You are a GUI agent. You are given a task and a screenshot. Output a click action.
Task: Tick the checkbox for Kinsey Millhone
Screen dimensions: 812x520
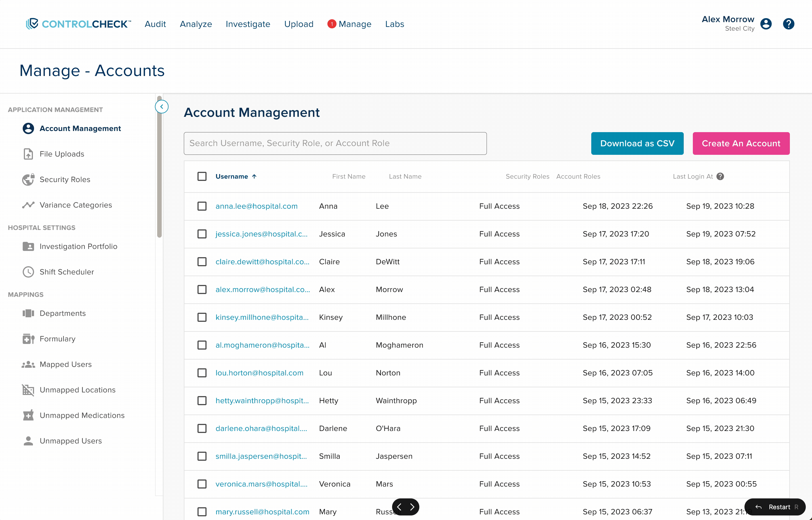(202, 317)
